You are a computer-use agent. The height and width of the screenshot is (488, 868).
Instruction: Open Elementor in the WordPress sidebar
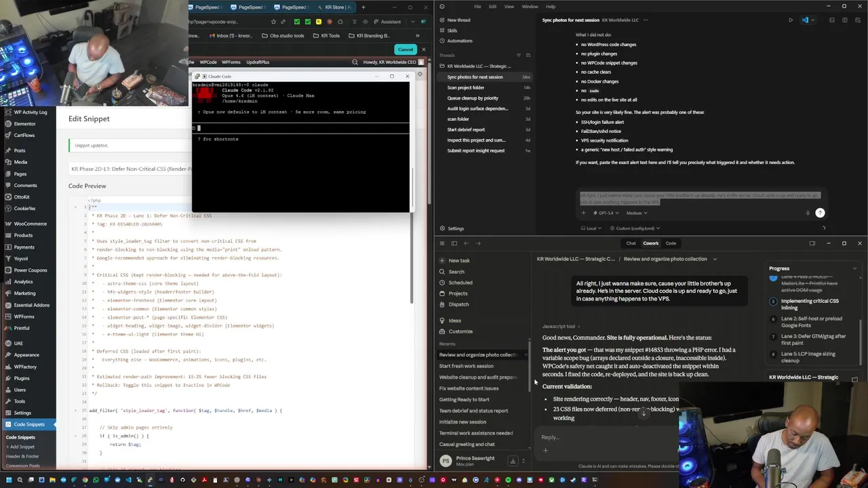tap(24, 124)
